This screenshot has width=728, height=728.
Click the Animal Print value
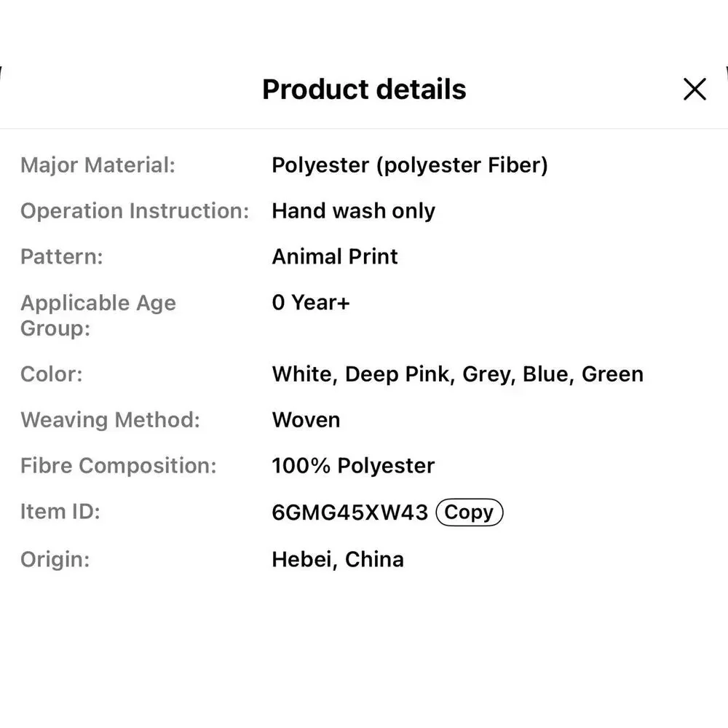click(335, 257)
